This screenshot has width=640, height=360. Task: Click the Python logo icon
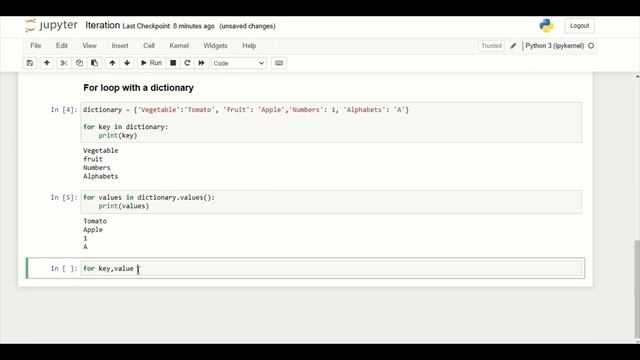tap(546, 26)
